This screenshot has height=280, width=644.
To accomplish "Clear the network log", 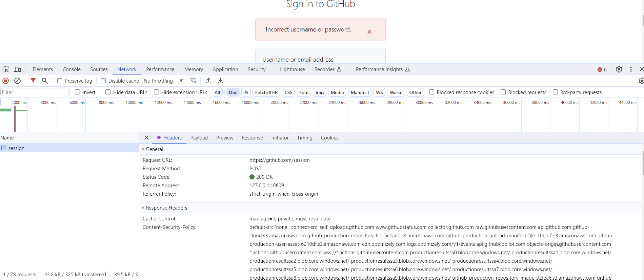I will pos(18,81).
